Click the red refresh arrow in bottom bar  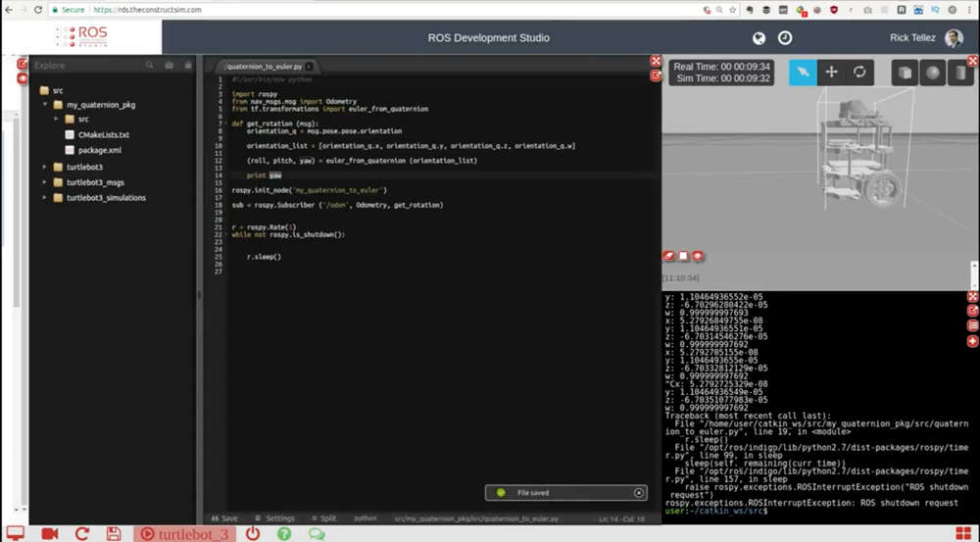82,533
